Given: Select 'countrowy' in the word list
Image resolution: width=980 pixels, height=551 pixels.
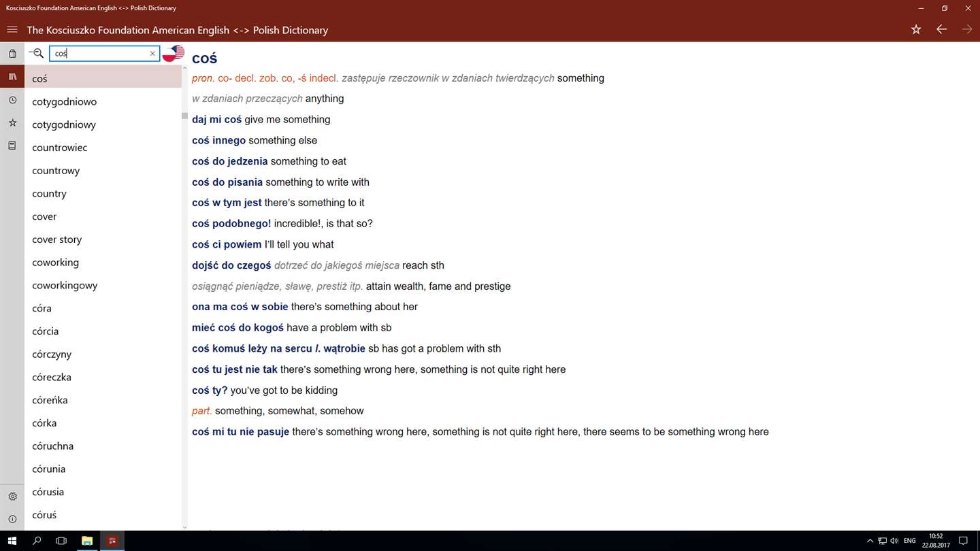Looking at the screenshot, I should coord(103,170).
